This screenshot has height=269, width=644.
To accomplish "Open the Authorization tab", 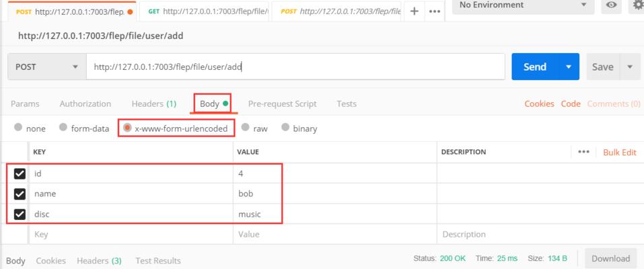I will 85,104.
